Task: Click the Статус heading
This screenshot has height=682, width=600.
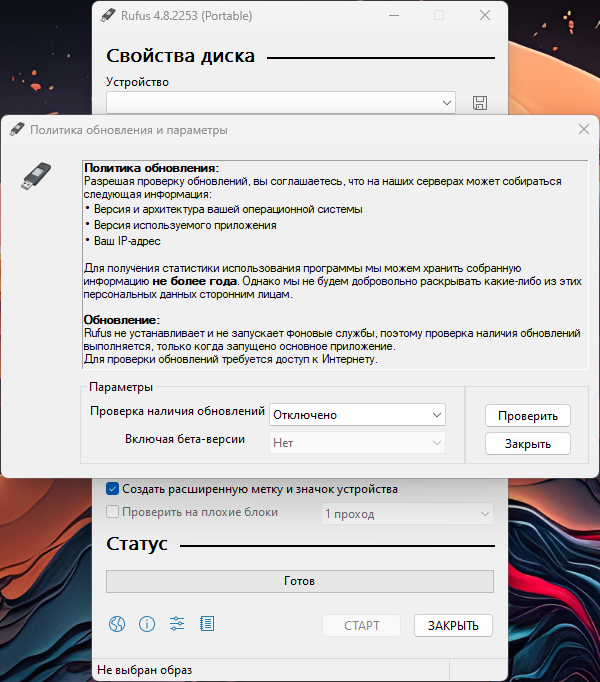Action: pos(137,544)
